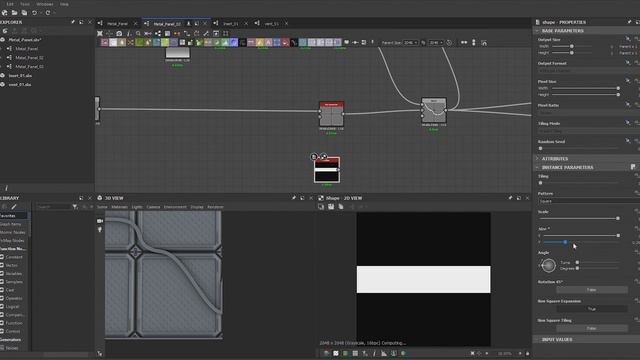Adjust the Output Size Height slider
The height and width of the screenshot is (360, 640).
tap(572, 53)
